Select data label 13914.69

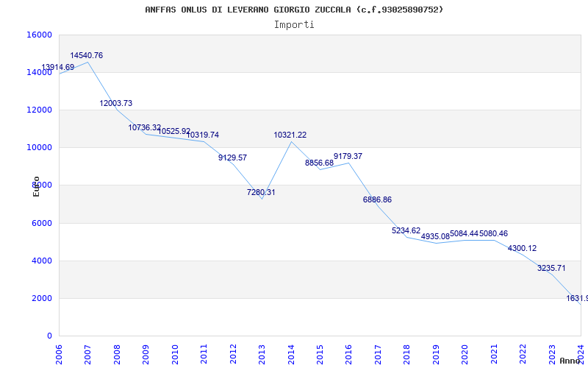coord(58,68)
